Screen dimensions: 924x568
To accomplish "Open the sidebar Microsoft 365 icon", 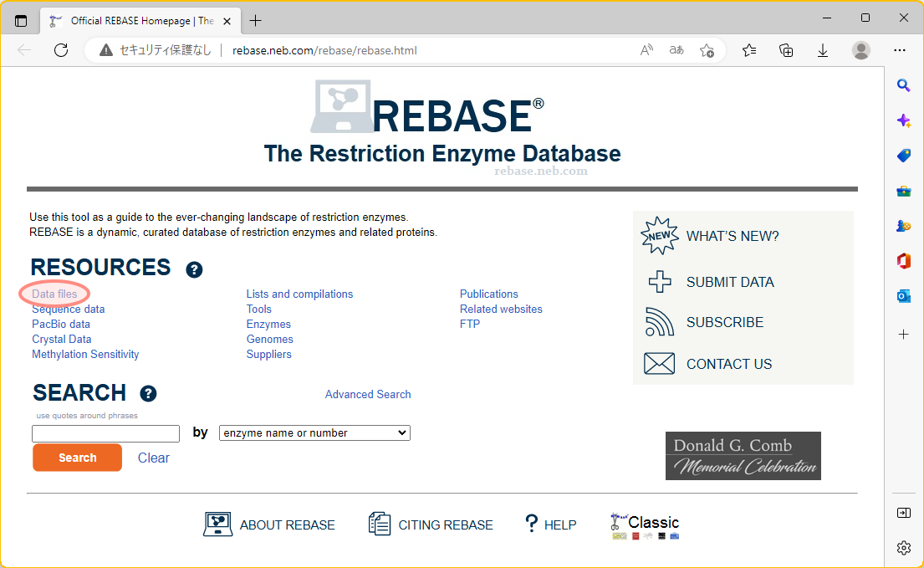I will 903,260.
